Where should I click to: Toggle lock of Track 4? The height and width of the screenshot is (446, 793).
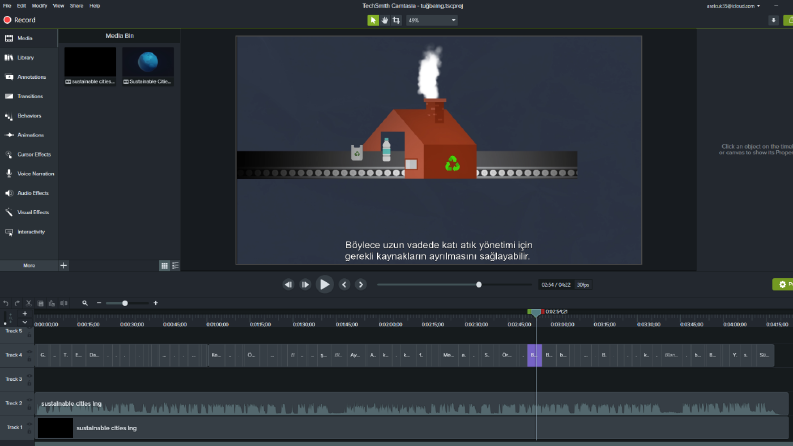click(x=29, y=359)
